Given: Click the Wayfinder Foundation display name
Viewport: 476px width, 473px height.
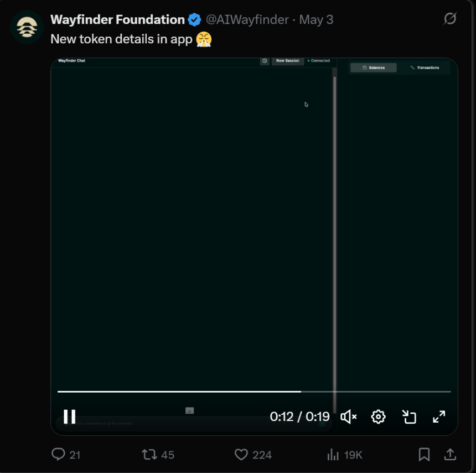Looking at the screenshot, I should point(117,20).
